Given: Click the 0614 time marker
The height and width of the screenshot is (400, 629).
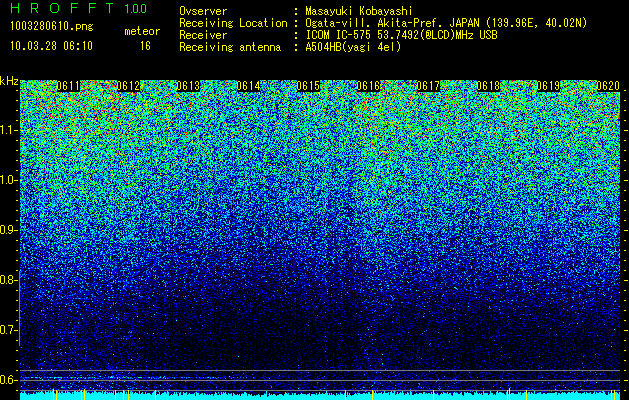Looking at the screenshot, I should (248, 86).
